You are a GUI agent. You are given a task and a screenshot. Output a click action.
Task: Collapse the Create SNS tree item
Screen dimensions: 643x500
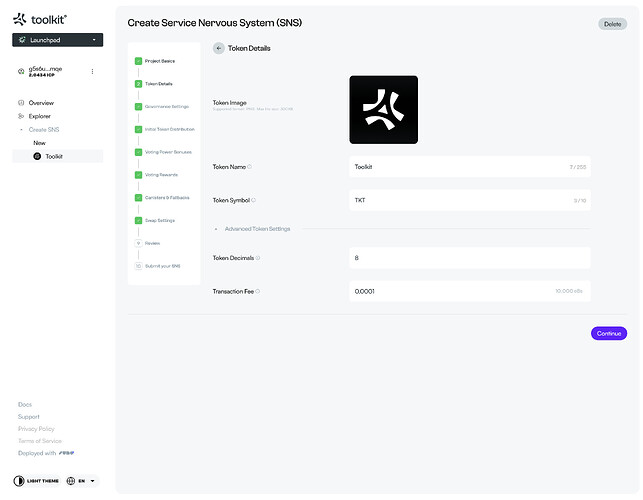(x=21, y=130)
